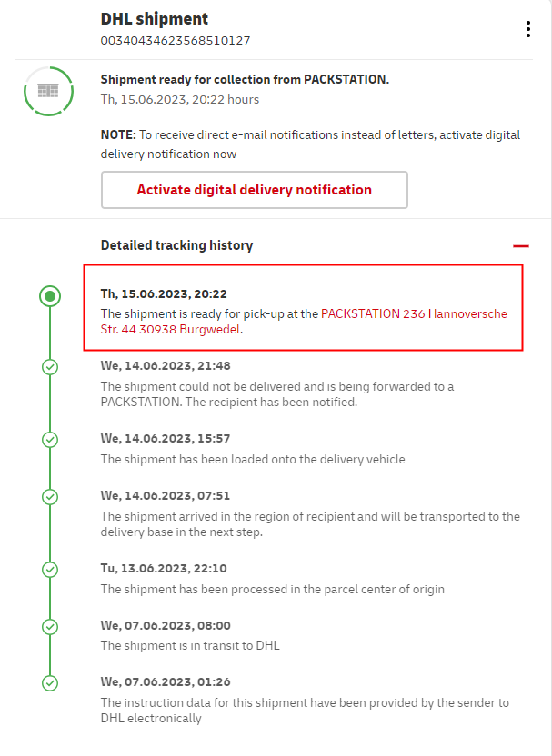Screen dimensions: 552x756
Task: Click the checkmark icon for 13.06.2023, 22:10
Action: click(x=50, y=570)
